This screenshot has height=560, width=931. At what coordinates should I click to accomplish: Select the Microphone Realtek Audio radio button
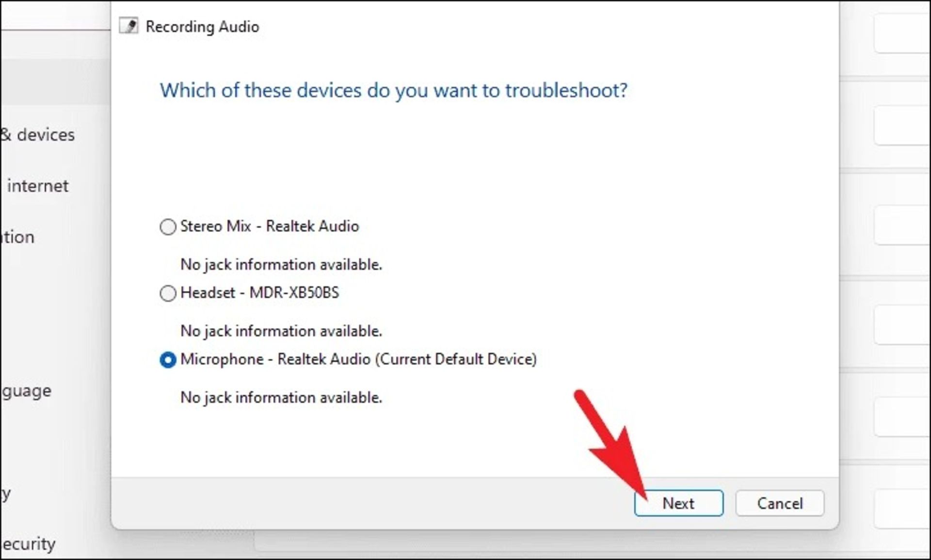(x=168, y=360)
